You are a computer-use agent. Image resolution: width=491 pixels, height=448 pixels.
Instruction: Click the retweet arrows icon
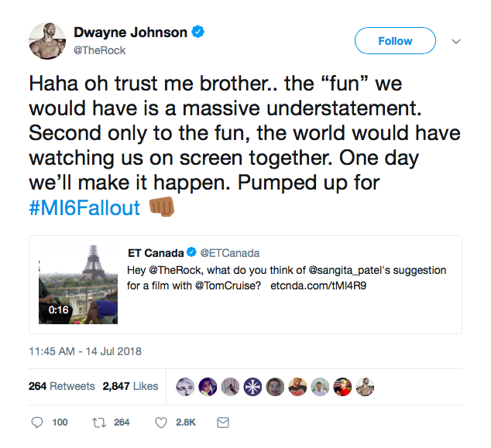100,422
